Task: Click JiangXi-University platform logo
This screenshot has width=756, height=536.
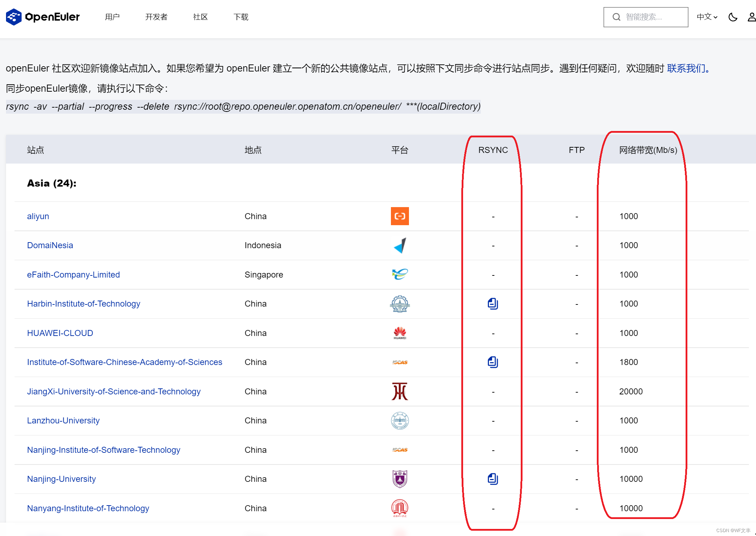Action: click(400, 392)
